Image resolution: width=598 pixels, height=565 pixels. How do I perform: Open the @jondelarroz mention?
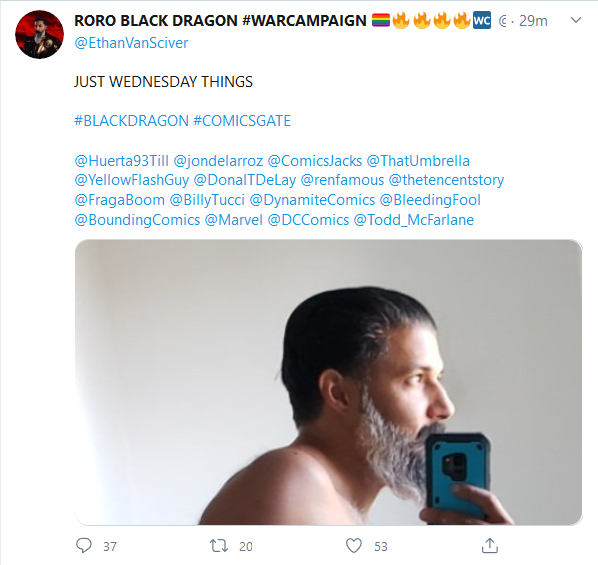click(x=218, y=161)
